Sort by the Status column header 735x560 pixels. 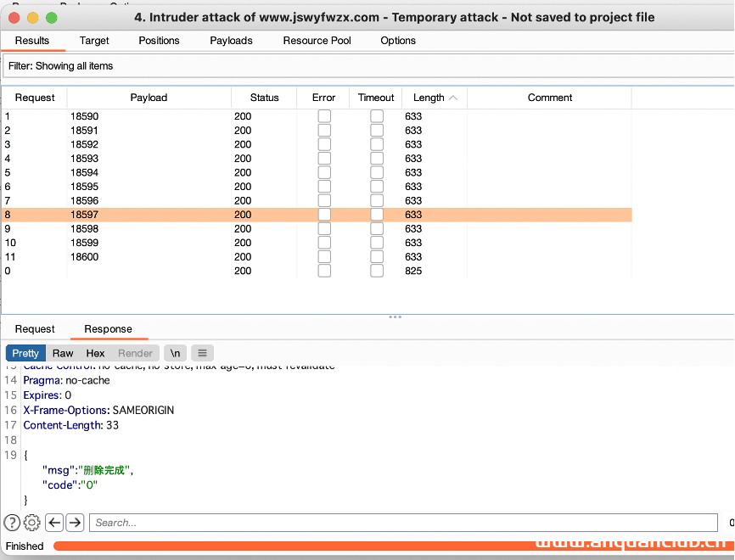tap(264, 98)
